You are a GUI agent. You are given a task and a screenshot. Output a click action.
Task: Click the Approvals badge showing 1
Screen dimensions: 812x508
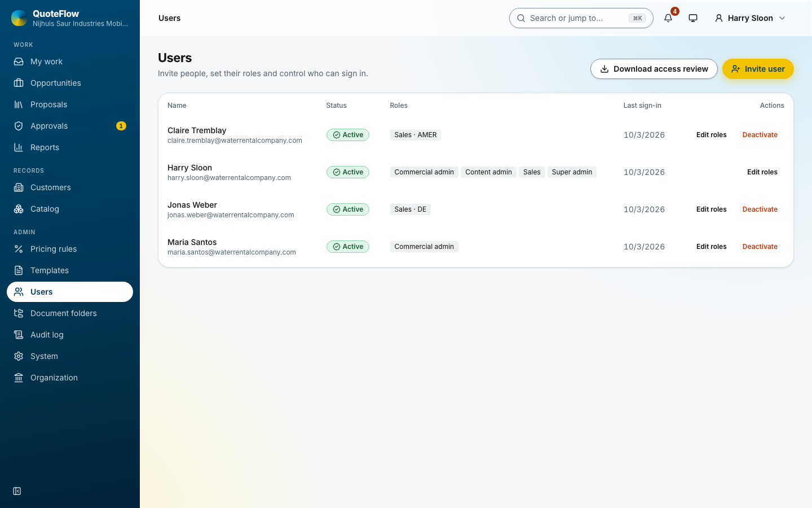(x=121, y=126)
